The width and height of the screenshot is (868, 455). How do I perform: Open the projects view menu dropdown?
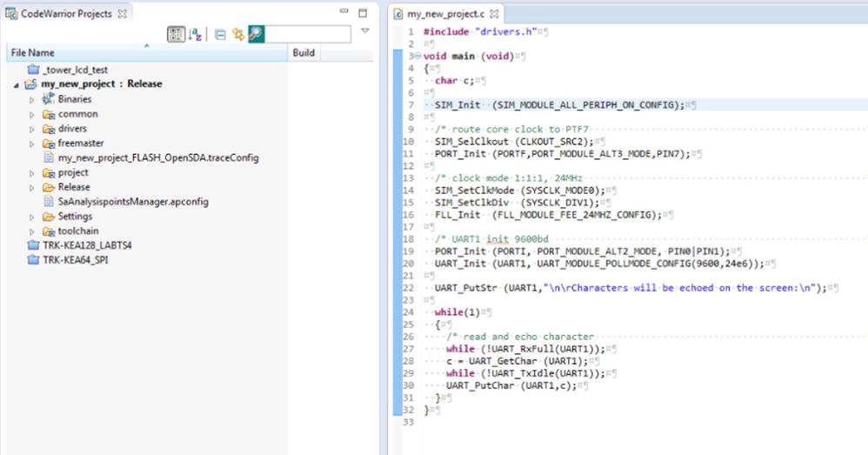[x=364, y=31]
